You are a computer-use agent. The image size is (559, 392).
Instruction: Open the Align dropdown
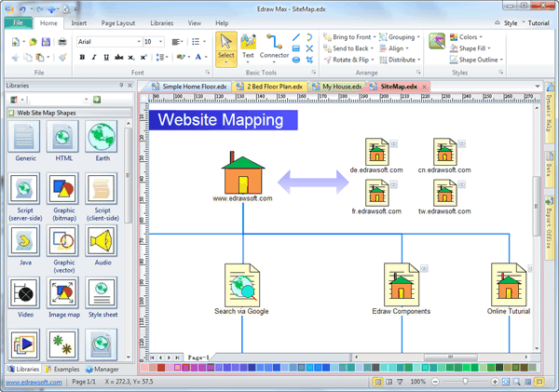tap(394, 48)
